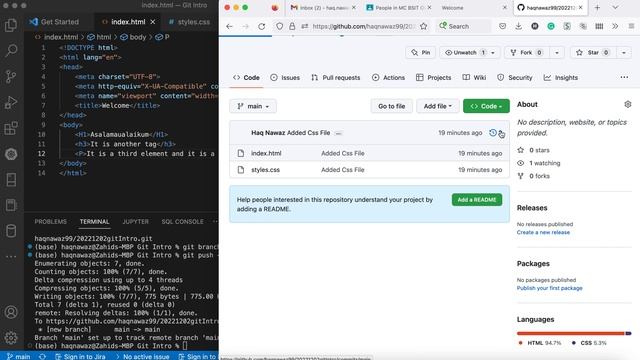
Task: Open Firefox downloads panel
Action: click(518, 26)
